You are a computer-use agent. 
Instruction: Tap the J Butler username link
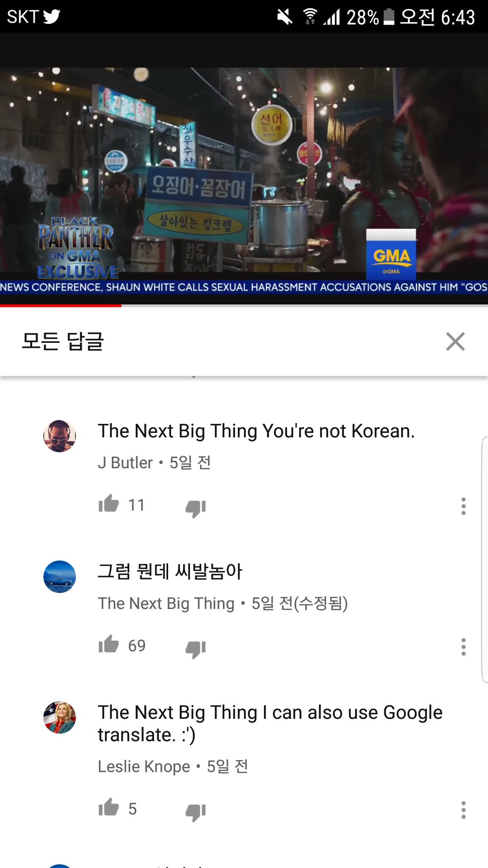pos(125,463)
